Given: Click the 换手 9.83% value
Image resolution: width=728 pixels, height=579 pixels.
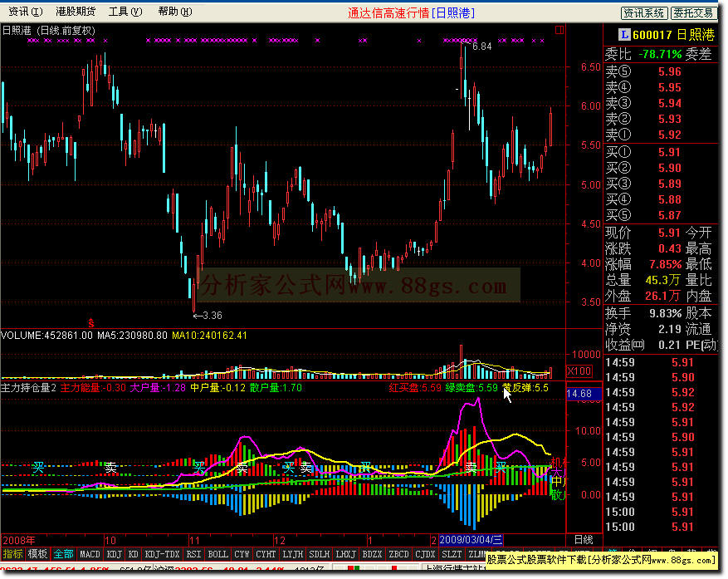Looking at the screenshot, I should [x=665, y=312].
